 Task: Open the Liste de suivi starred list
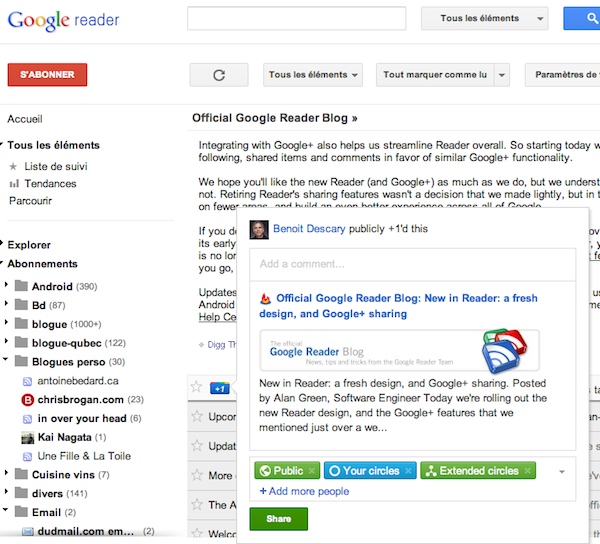point(56,166)
